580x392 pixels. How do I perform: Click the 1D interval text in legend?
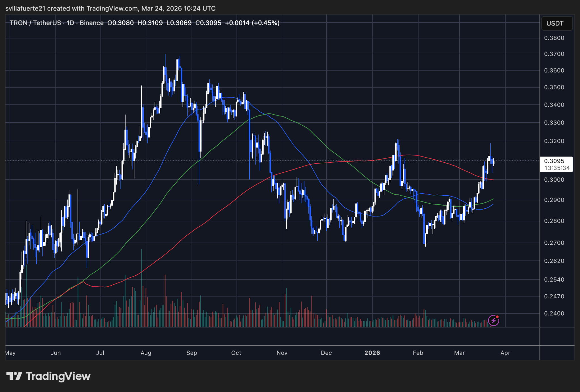pos(70,23)
